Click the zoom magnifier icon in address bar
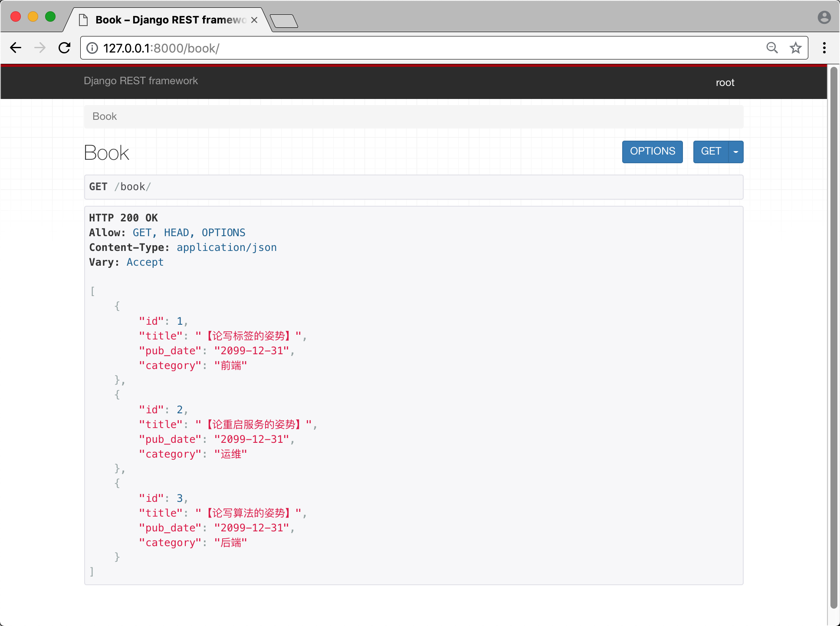Screen dimensions: 840x626 (x=772, y=48)
